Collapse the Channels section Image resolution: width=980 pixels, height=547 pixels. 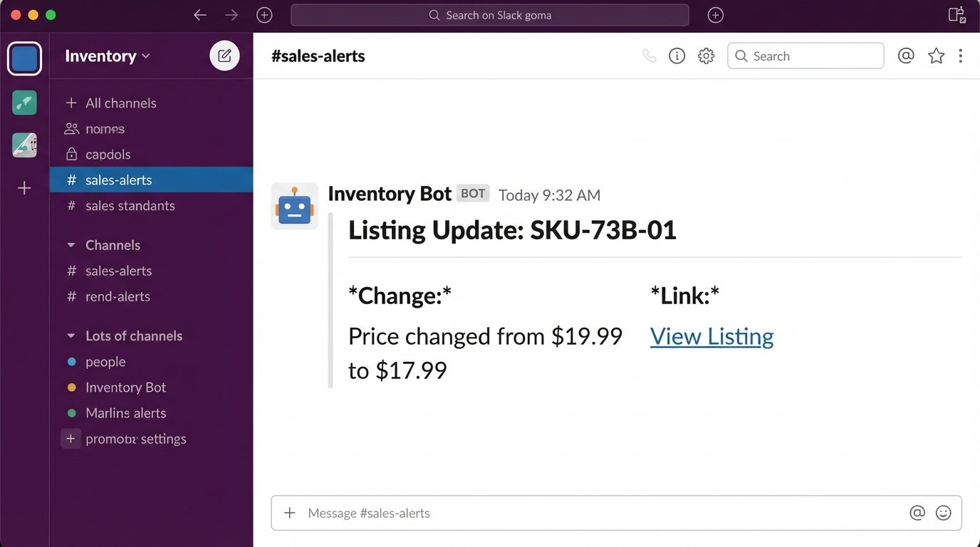(x=71, y=245)
